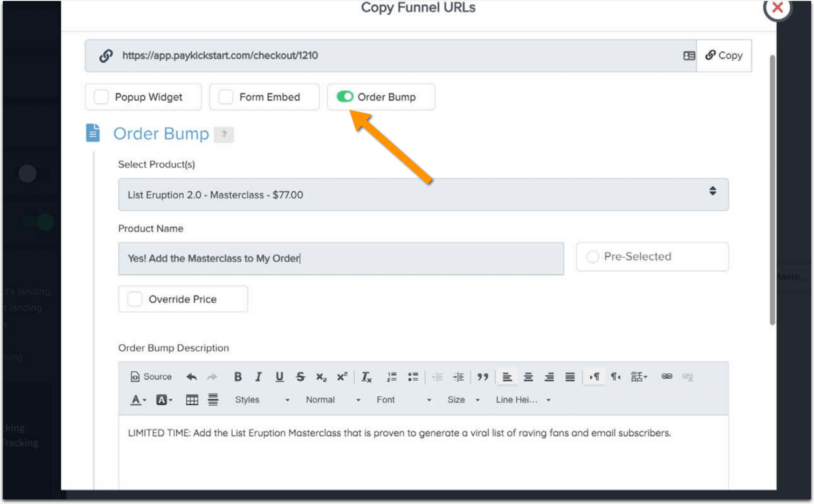Redo the editor change
Viewport: 814px width, 504px height.
(x=212, y=377)
